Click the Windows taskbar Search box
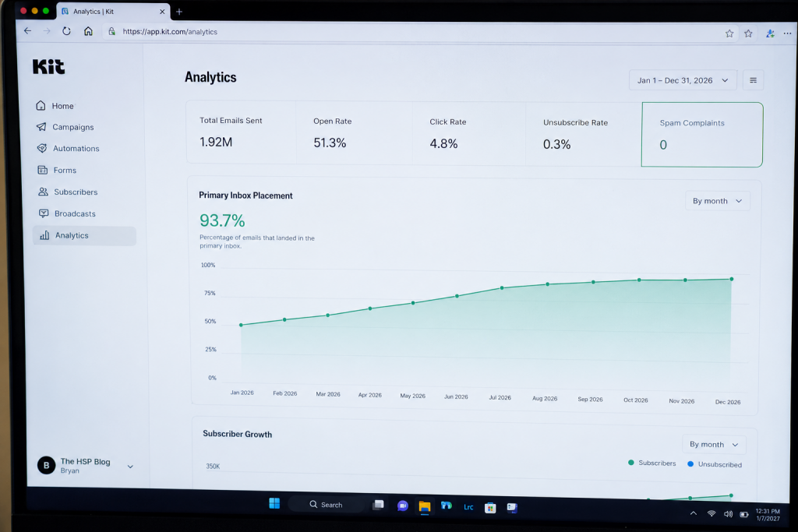798x532 pixels. pos(327,505)
